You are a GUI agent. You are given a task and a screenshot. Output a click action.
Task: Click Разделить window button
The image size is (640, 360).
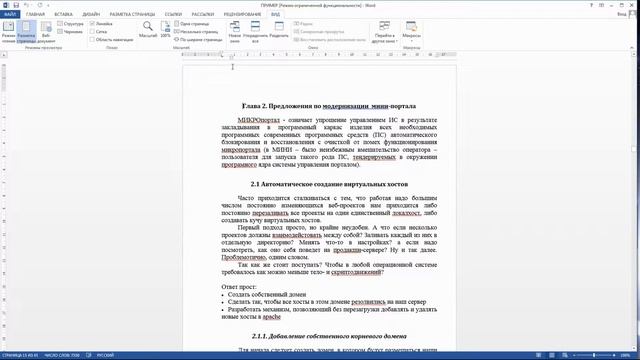pyautogui.click(x=279, y=29)
